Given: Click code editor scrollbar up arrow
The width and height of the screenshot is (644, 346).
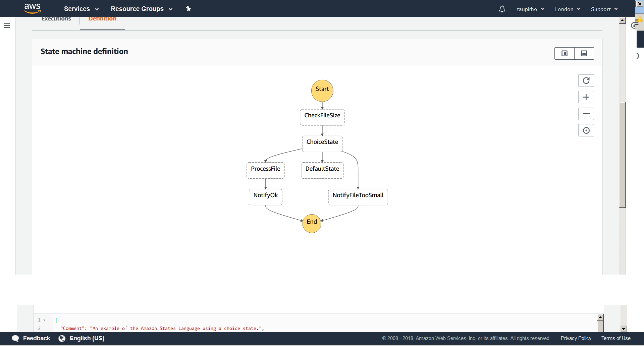Looking at the screenshot, I should pos(600,317).
